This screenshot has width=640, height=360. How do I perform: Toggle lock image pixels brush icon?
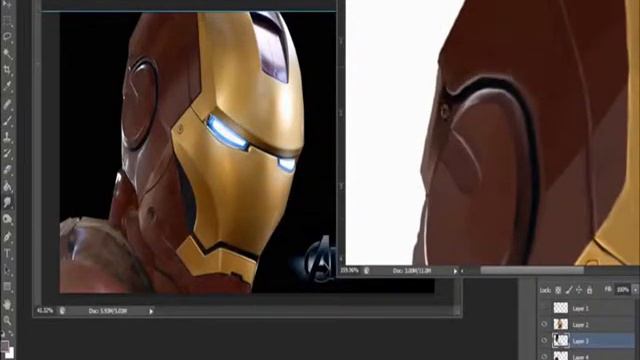pyautogui.click(x=569, y=290)
